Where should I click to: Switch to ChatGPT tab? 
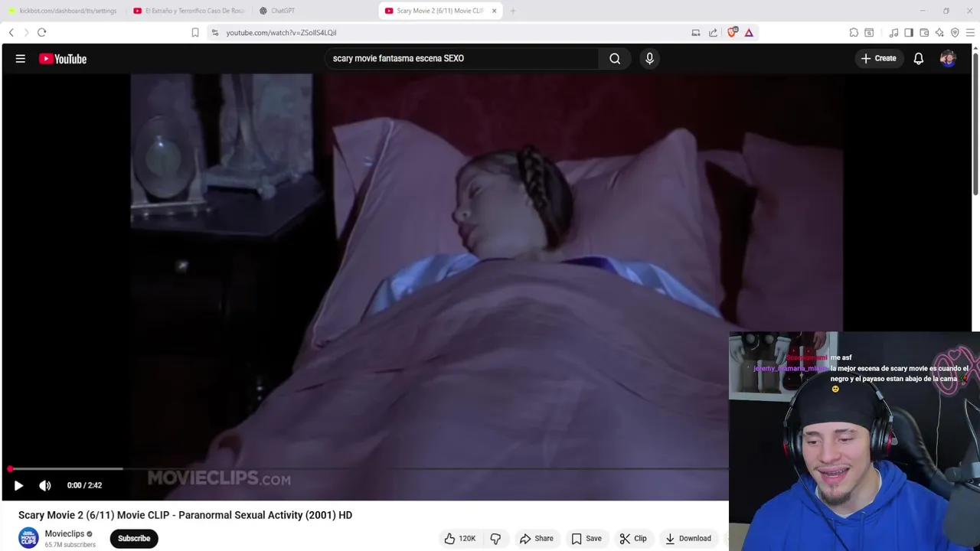314,11
